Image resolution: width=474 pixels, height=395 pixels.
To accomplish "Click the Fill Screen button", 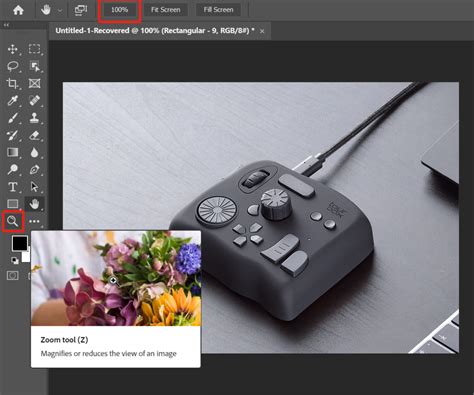I will click(x=218, y=10).
